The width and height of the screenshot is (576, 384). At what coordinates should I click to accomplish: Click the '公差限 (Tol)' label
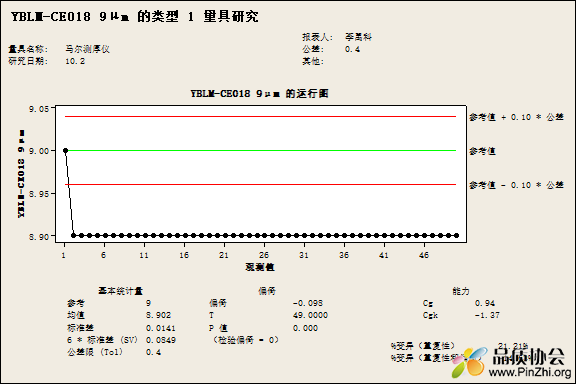click(x=95, y=352)
